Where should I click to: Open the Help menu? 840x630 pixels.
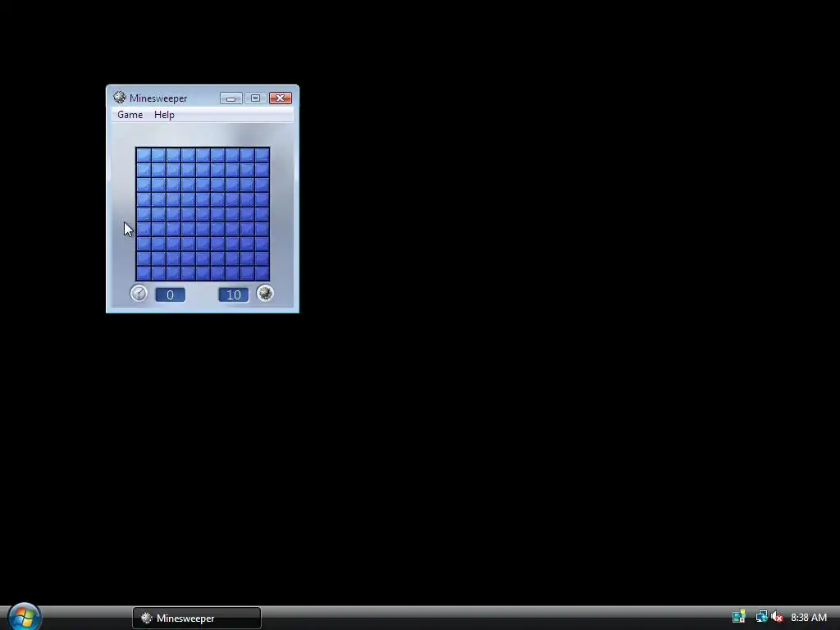tap(164, 115)
